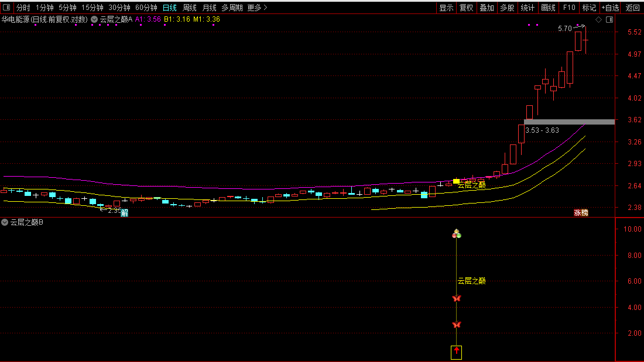The width and height of the screenshot is (644, 362).
Task: Open the 统计 statistics menu
Action: [527, 8]
